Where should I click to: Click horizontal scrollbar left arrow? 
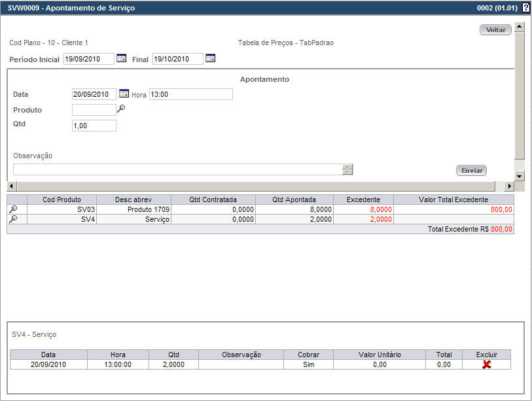(10, 186)
